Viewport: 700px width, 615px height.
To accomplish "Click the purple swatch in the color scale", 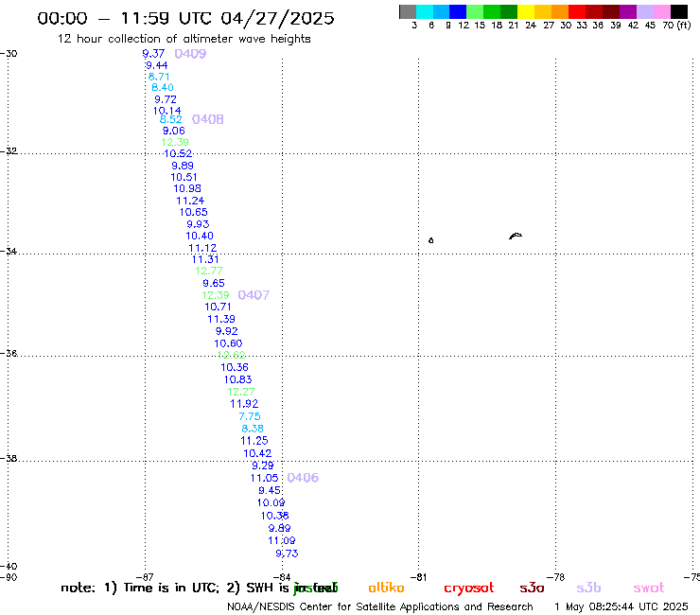I will pos(628,11).
